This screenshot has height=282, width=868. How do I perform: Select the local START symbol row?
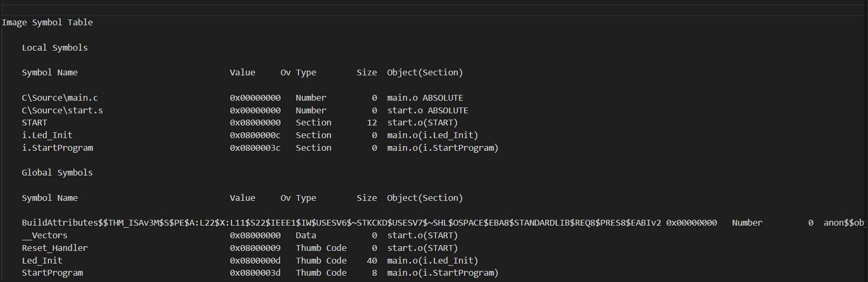240,122
